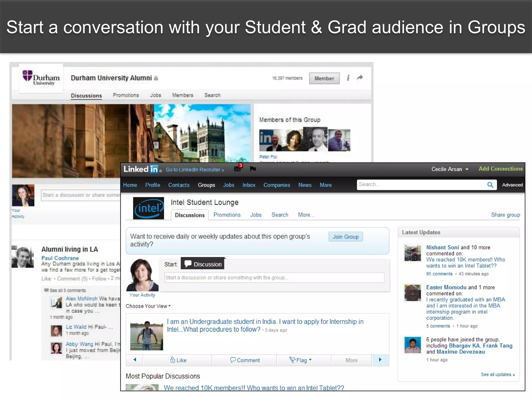Click Your Activity link under profile photo

coord(142,295)
